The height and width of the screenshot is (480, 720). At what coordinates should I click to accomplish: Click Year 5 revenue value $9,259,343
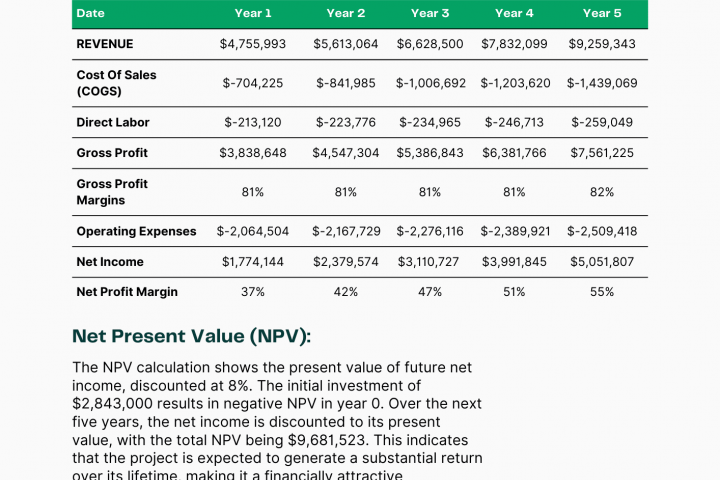click(x=602, y=44)
